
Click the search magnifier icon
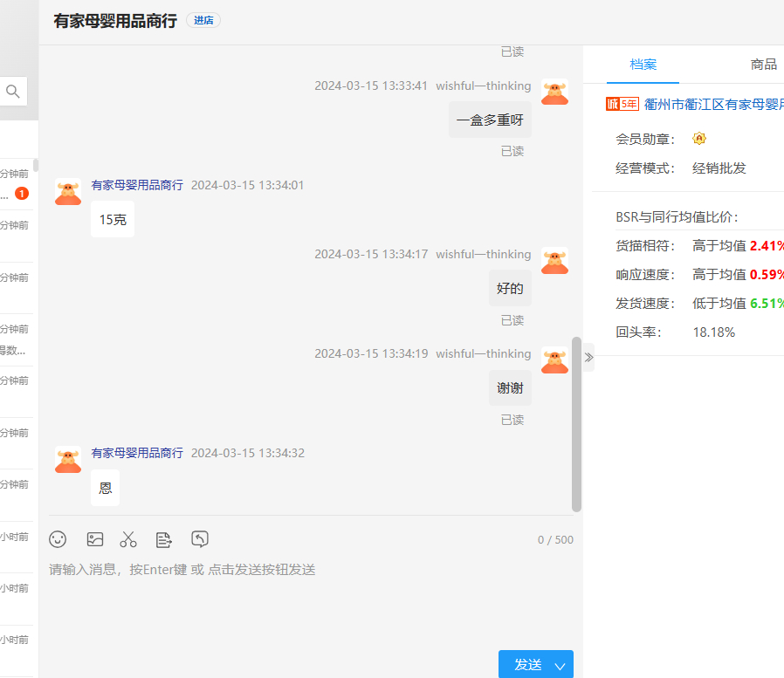(x=13, y=92)
